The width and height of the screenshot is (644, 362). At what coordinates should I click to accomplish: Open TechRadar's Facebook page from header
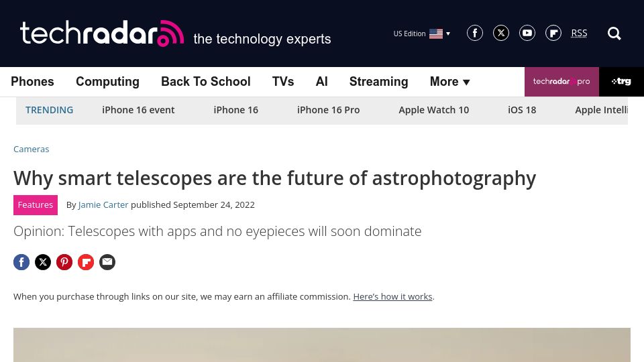coord(475,33)
